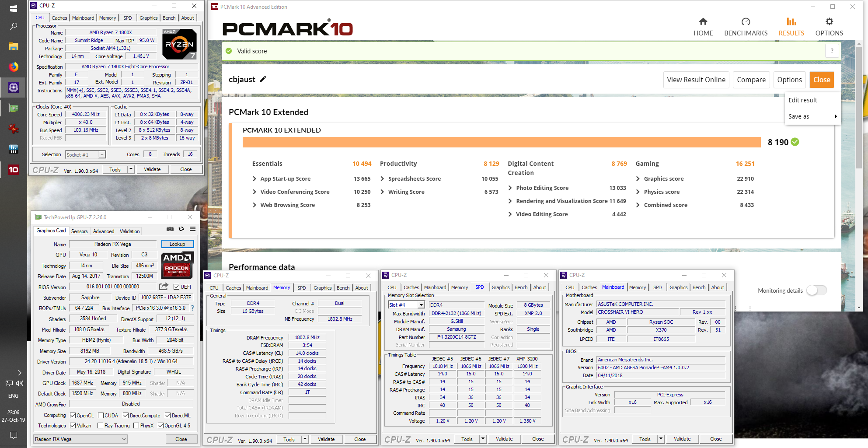The height and width of the screenshot is (448, 868).
Task: Enable Monitoring details switch
Action: pos(816,290)
